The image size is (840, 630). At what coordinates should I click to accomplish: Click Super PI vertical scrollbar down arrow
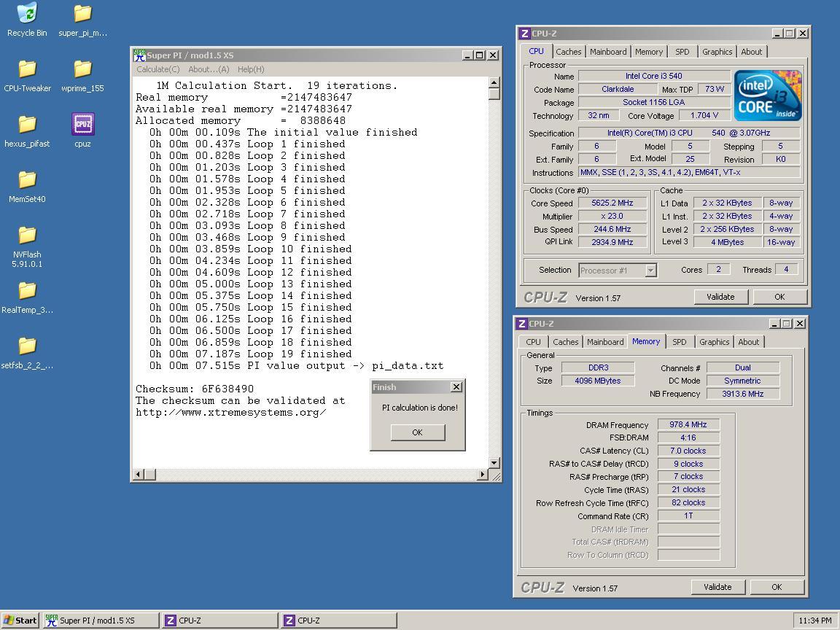click(494, 463)
